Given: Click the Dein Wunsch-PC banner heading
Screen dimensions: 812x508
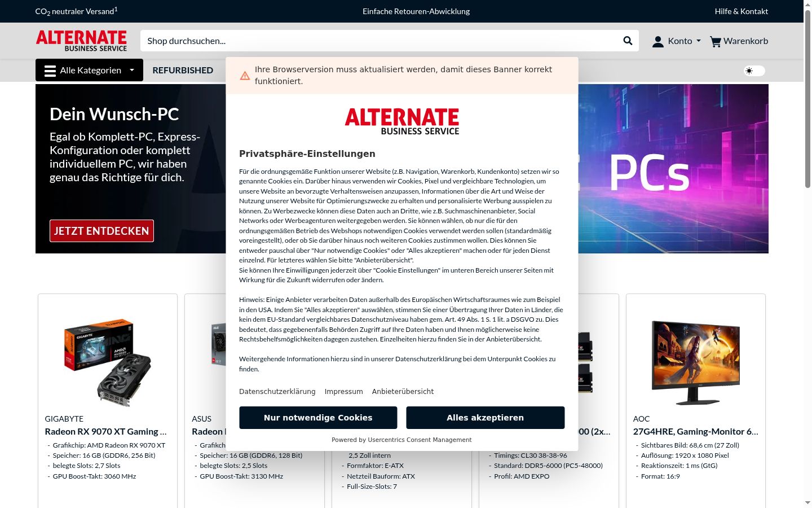Looking at the screenshot, I should point(114,114).
